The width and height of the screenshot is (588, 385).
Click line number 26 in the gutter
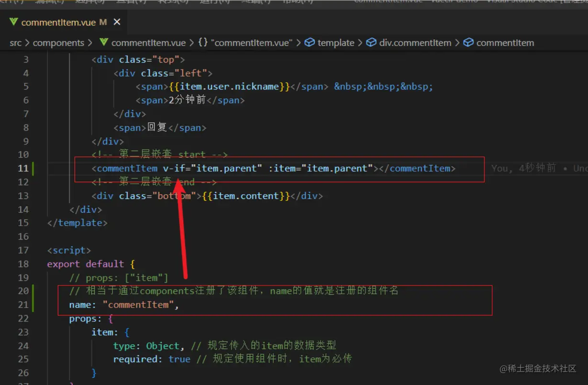(23, 373)
